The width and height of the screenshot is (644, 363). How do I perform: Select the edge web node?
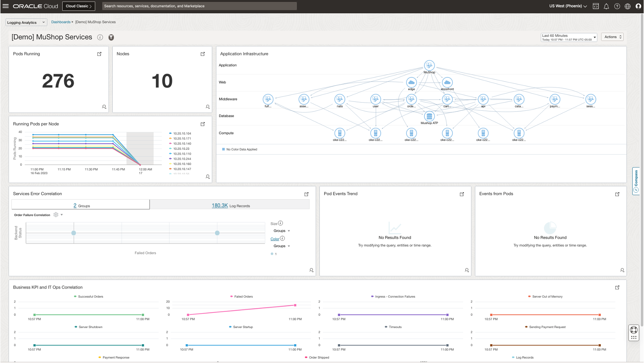click(412, 82)
